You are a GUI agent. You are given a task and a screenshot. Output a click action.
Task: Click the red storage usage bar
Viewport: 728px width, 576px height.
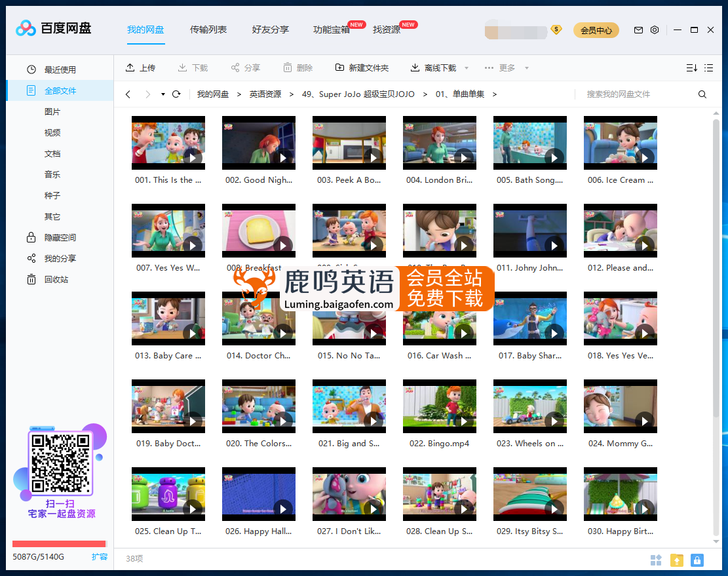pyautogui.click(x=59, y=544)
